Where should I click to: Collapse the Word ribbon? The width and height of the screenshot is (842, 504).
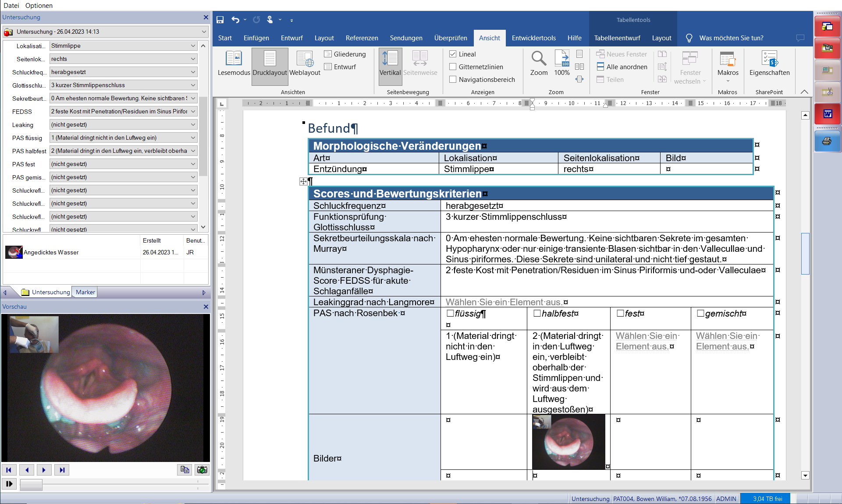804,92
